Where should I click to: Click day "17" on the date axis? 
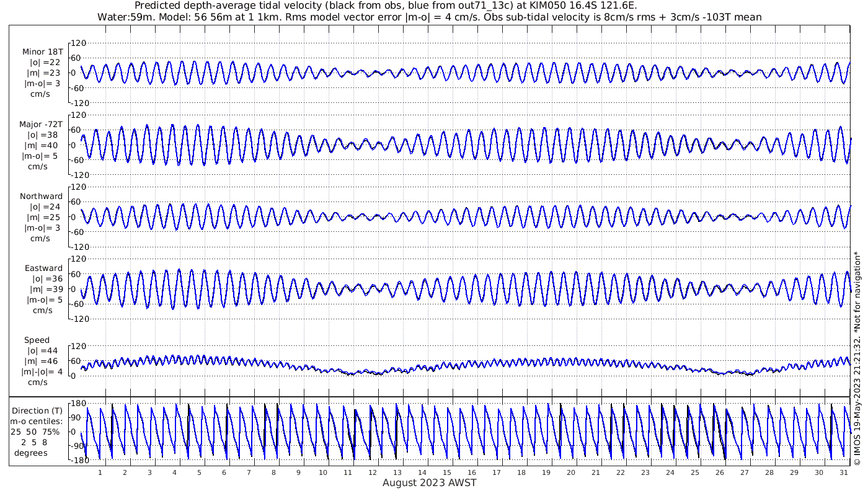497,472
